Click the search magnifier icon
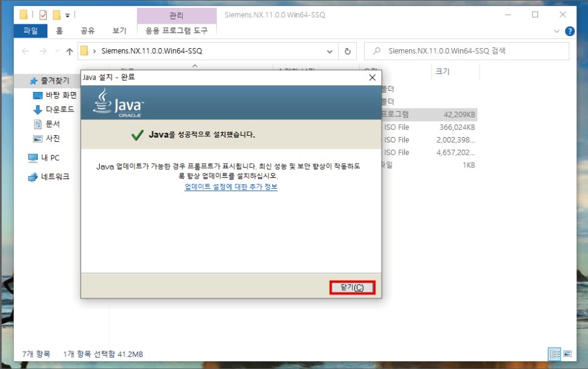 pyautogui.click(x=377, y=51)
